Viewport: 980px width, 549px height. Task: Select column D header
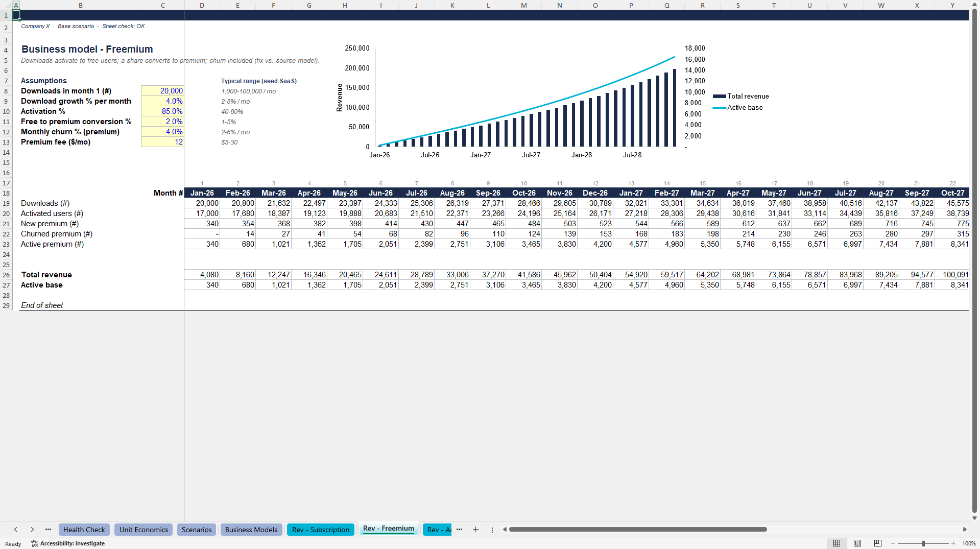(202, 5)
